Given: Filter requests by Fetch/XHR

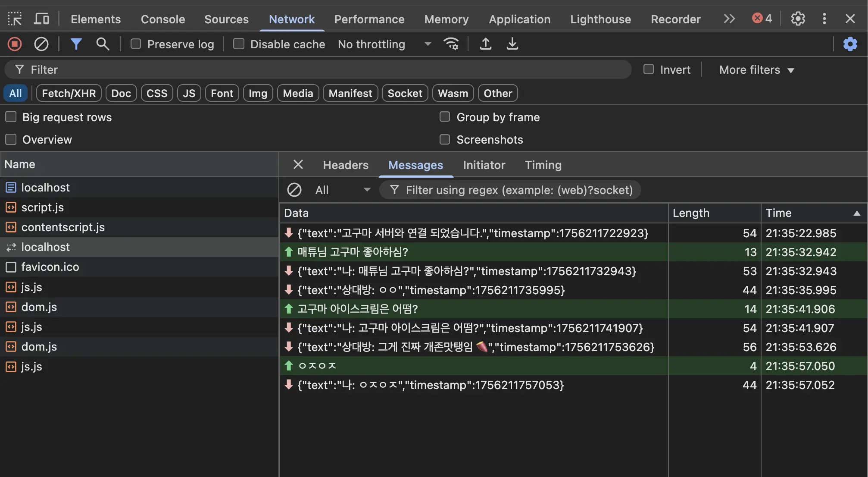Looking at the screenshot, I should 69,93.
